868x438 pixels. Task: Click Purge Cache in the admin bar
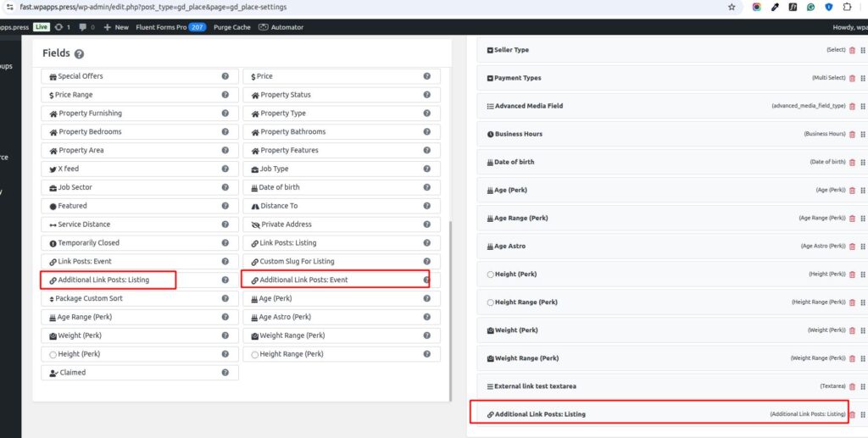tap(231, 27)
